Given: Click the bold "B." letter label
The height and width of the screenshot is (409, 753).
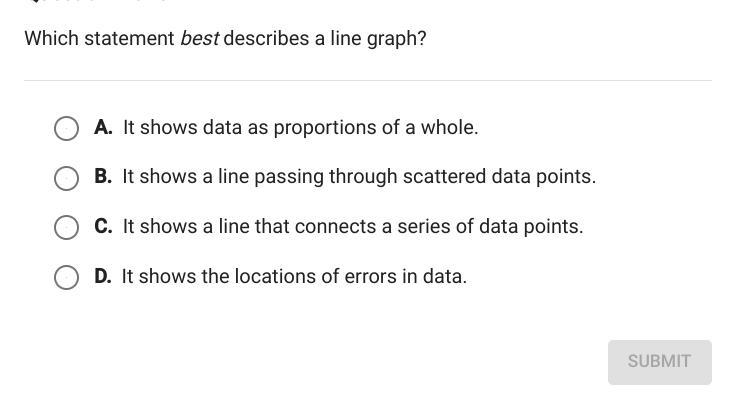Looking at the screenshot, I should click(x=103, y=176).
